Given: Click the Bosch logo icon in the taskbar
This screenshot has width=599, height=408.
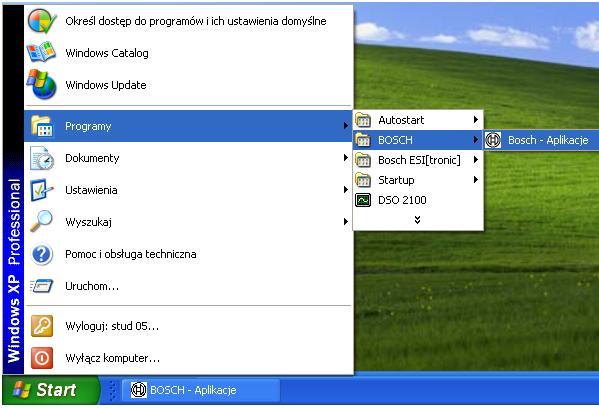Looking at the screenshot, I should click(x=138, y=390).
